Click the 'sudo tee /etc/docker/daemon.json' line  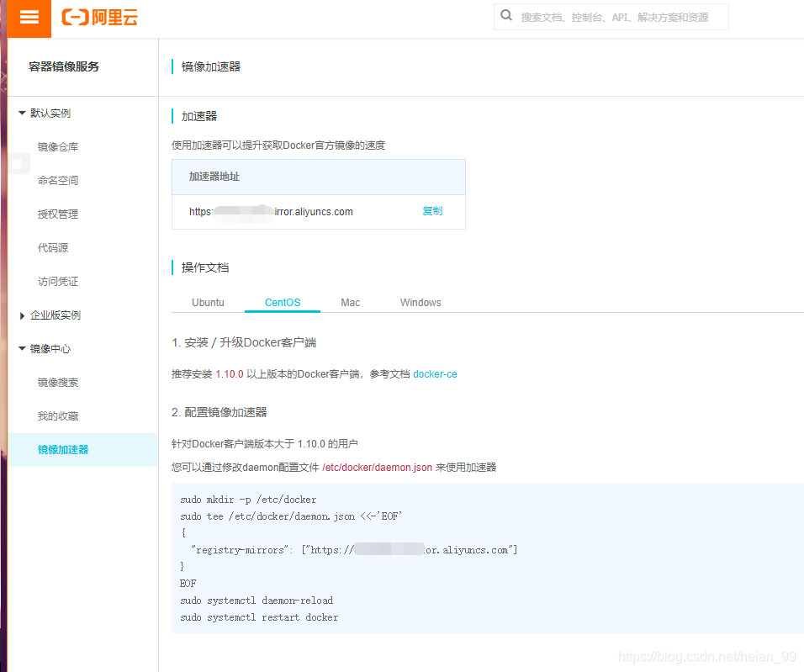click(291, 516)
